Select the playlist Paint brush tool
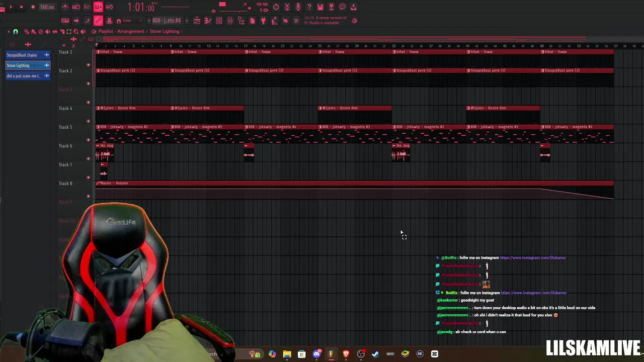 point(34,31)
